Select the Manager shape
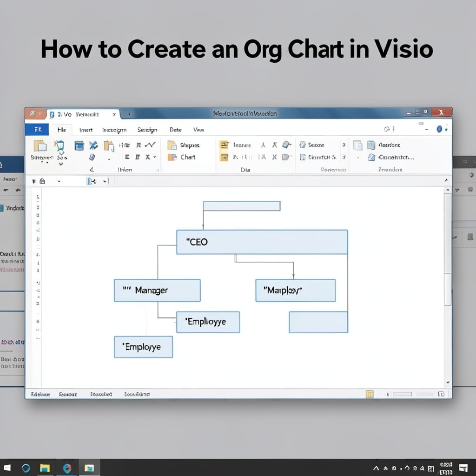 click(157, 291)
